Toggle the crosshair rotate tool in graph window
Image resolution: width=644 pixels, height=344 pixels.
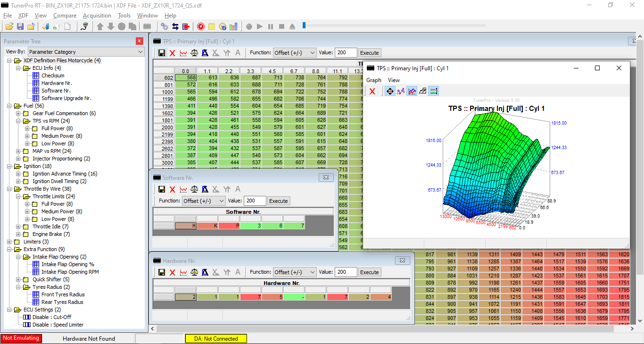(x=390, y=91)
